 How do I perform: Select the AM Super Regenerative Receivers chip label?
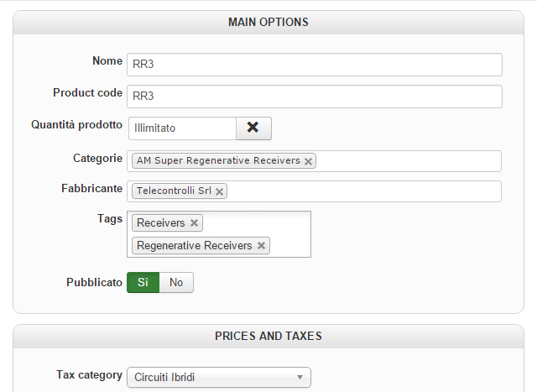pos(218,161)
